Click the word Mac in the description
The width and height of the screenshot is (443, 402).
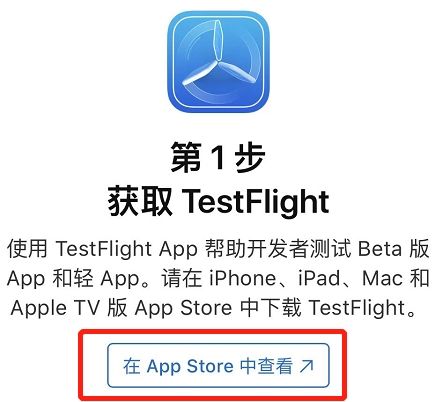[x=384, y=278]
